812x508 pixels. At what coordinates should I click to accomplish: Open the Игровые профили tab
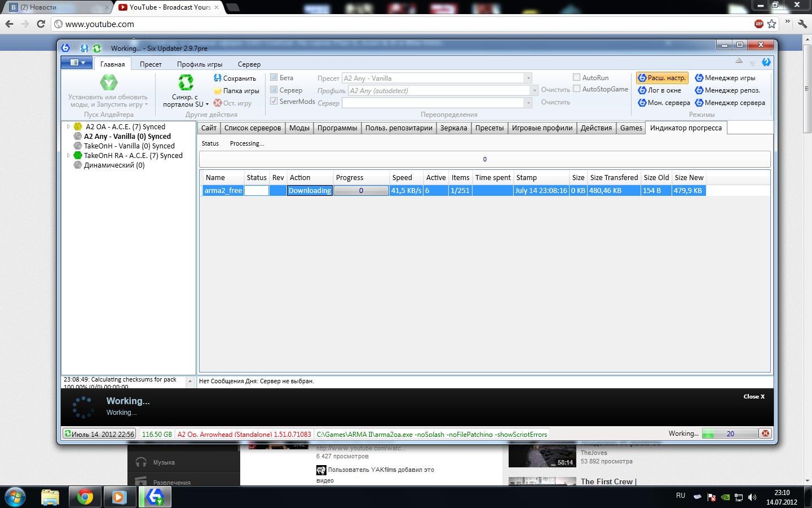pyautogui.click(x=542, y=128)
